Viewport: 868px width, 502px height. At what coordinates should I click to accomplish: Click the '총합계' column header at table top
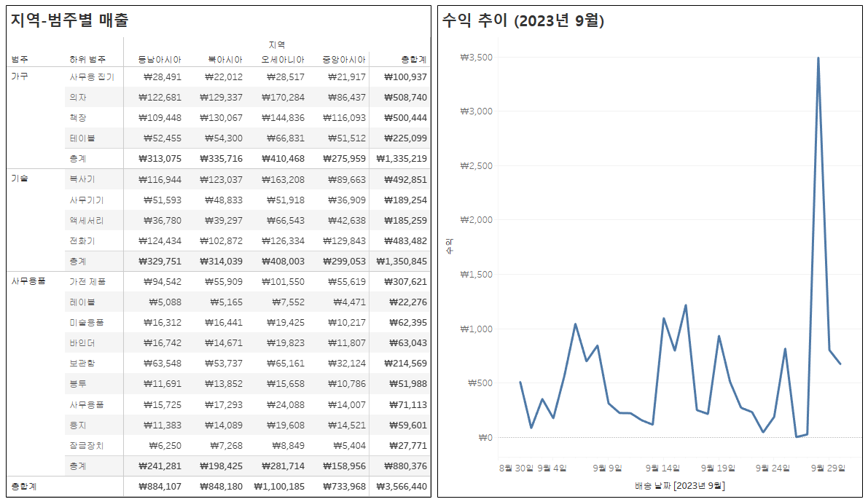[414, 59]
